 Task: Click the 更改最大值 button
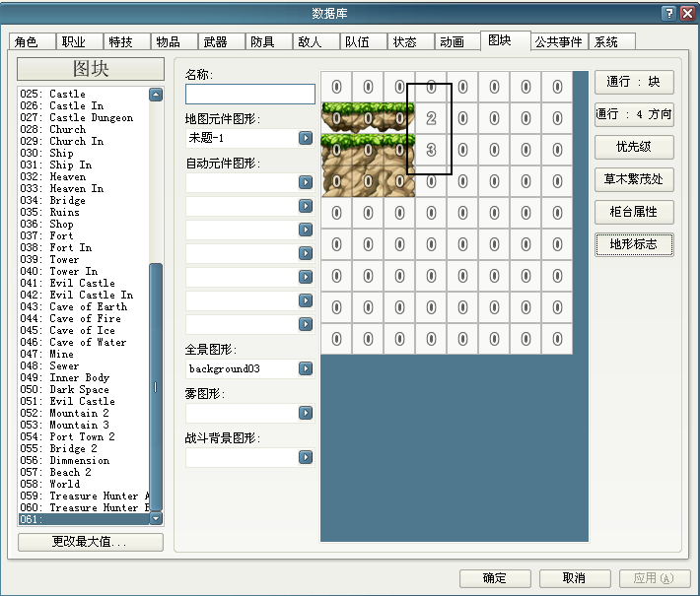tap(90, 542)
